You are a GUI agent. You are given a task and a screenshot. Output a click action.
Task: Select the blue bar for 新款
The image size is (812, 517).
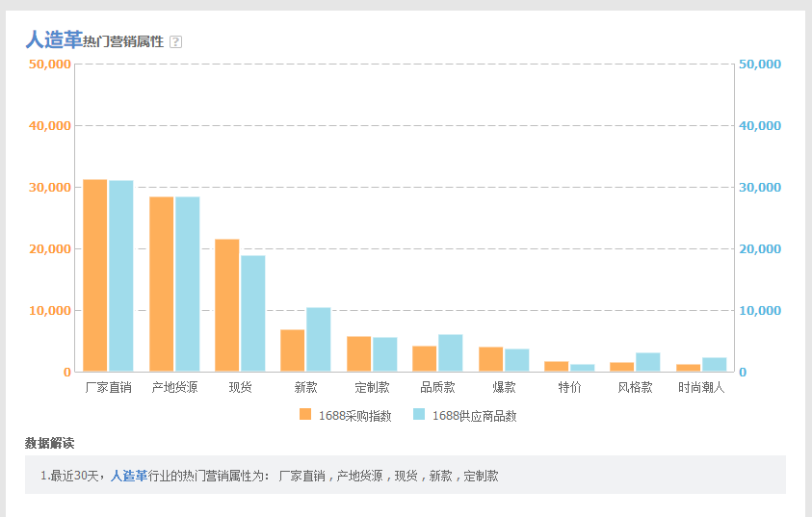pyautogui.click(x=319, y=340)
